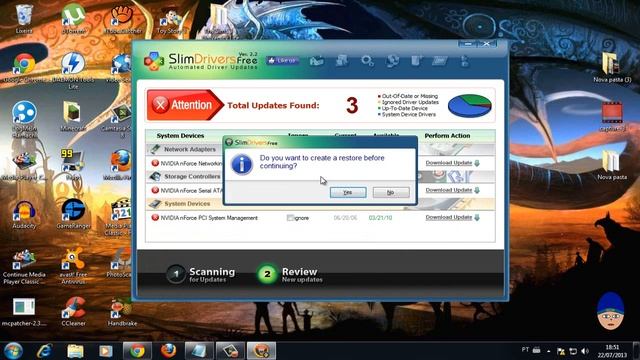The image size is (640, 360).
Task: Open the Fraps 99 desktop shortcut
Action: [x=73, y=165]
